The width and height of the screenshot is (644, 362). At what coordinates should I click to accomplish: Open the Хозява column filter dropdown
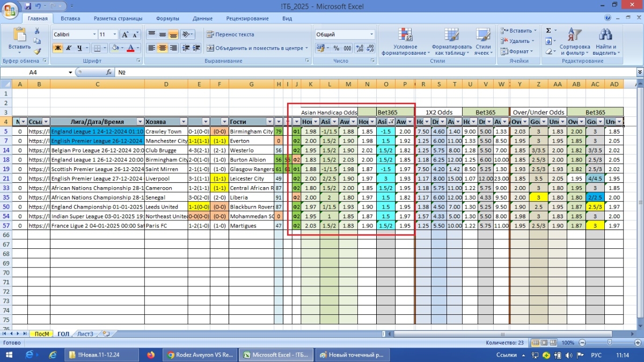183,122
